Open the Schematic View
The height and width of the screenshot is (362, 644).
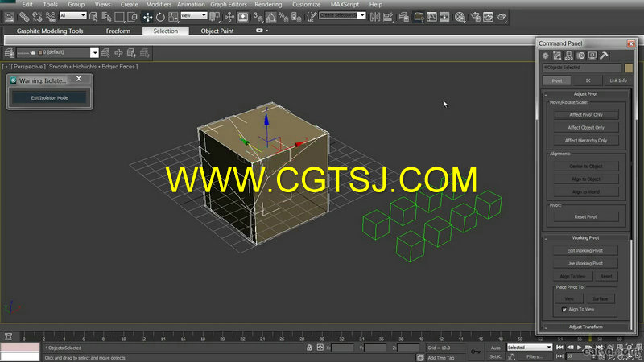(444, 17)
